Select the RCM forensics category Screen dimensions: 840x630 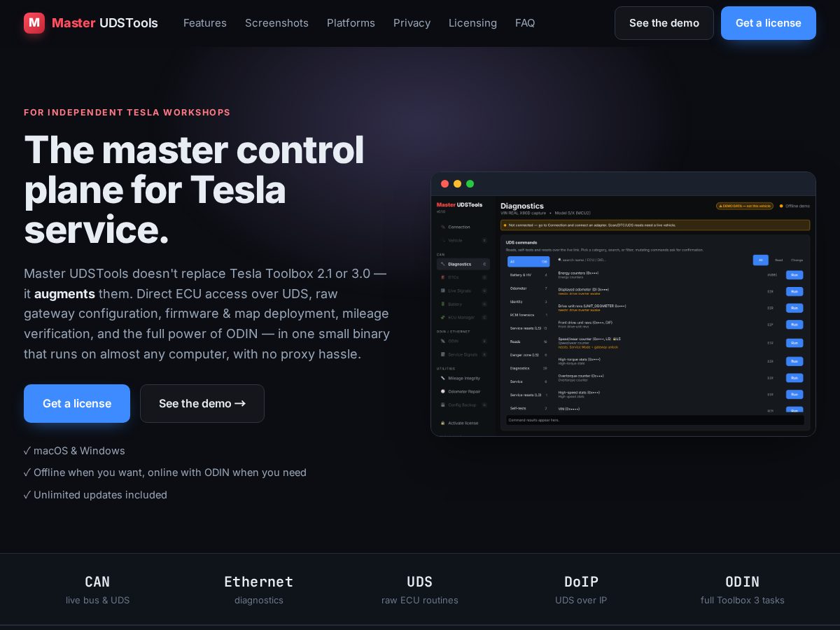click(528, 315)
